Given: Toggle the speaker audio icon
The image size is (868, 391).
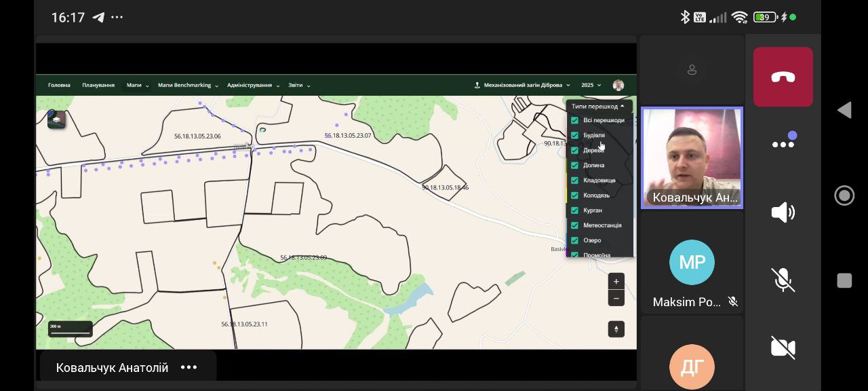Looking at the screenshot, I should (x=783, y=212).
